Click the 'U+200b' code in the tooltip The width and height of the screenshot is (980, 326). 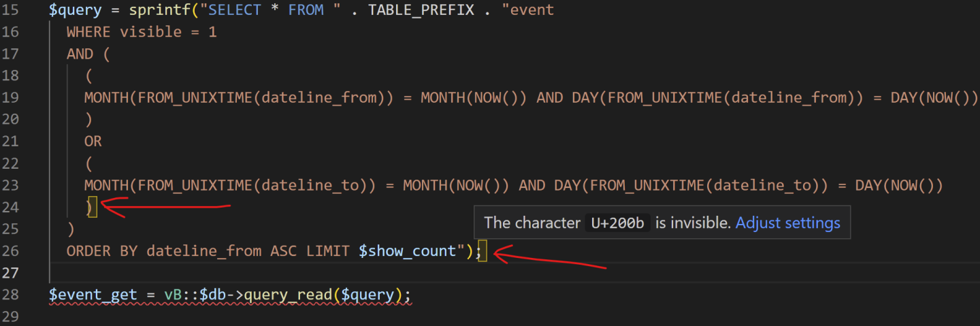617,223
